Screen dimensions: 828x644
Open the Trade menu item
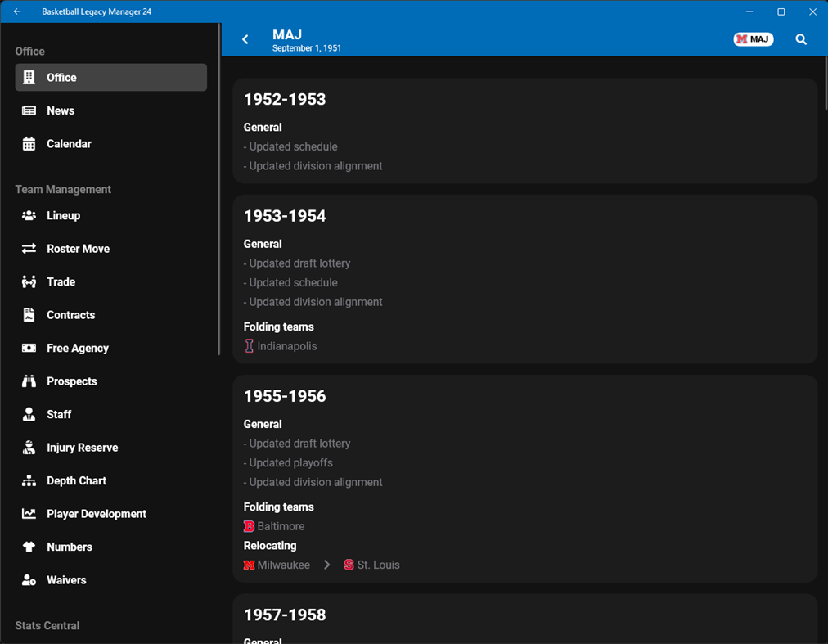(x=111, y=282)
